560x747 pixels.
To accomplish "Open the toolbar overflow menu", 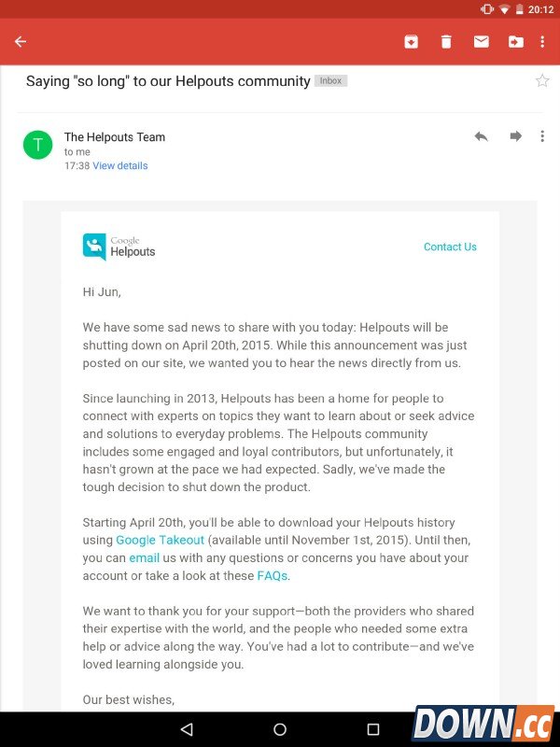I will pos(543,42).
